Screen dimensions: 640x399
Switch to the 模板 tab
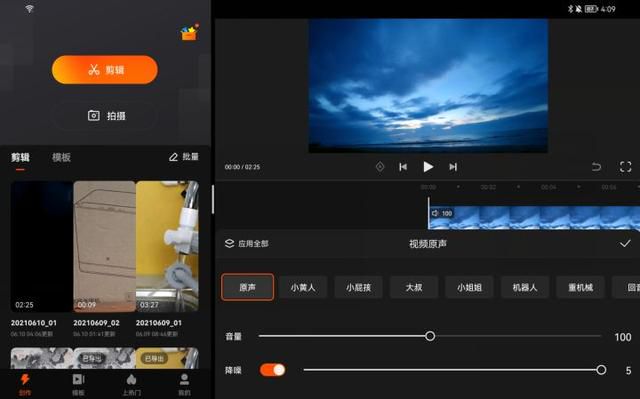[x=61, y=157]
